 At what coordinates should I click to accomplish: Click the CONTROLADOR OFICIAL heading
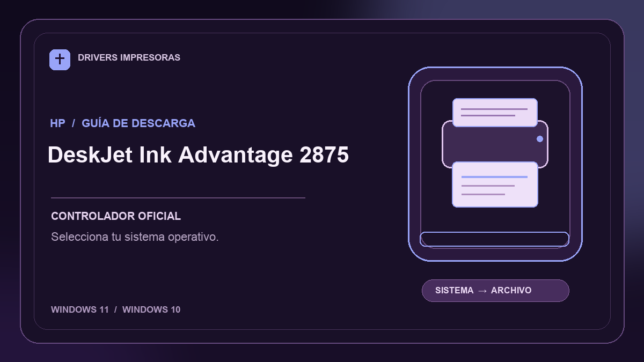[116, 216]
